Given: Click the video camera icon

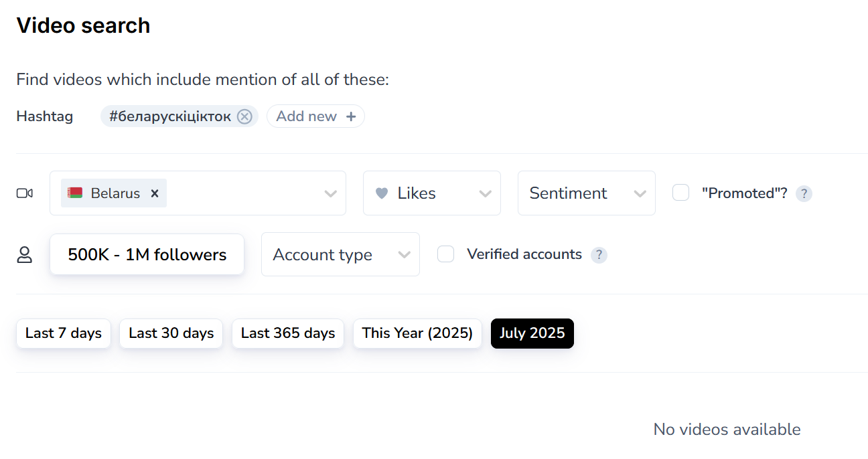Looking at the screenshot, I should 25,193.
